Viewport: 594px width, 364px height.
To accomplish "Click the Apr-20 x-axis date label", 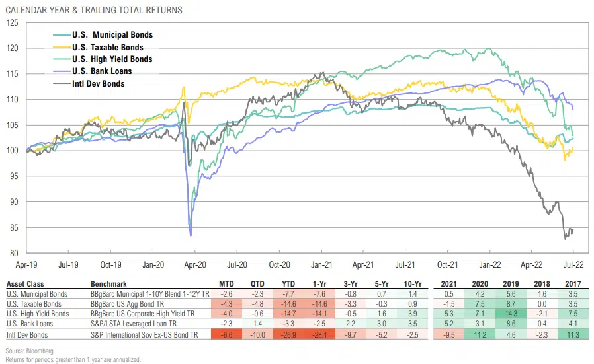I will [x=195, y=264].
